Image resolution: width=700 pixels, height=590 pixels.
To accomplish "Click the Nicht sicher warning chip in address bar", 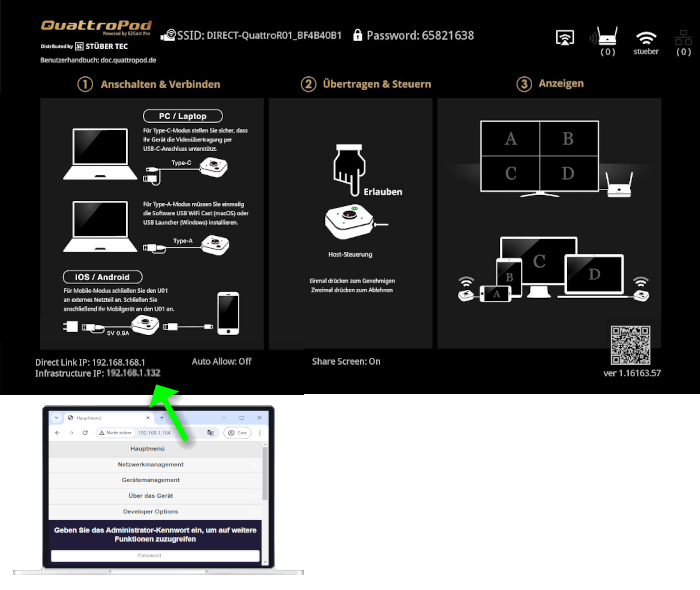I will 116,432.
